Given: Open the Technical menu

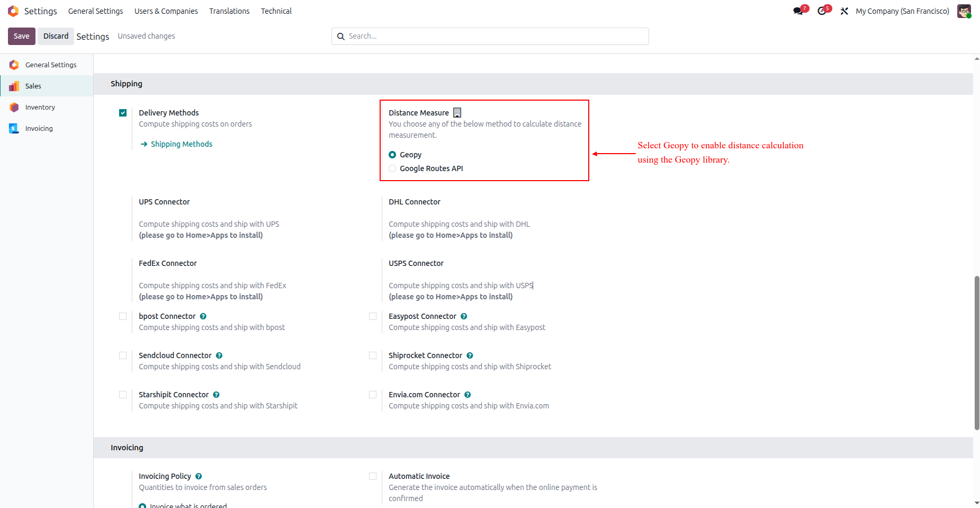Looking at the screenshot, I should tap(276, 11).
